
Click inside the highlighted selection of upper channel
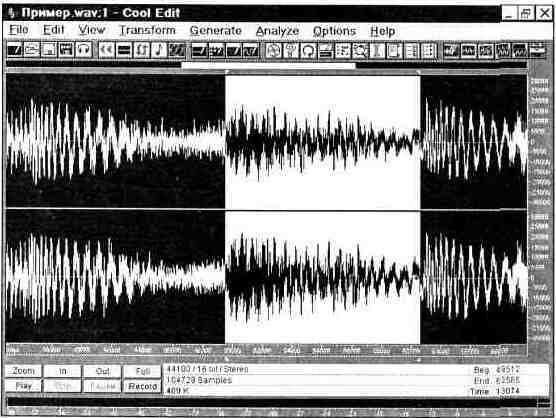[323, 142]
